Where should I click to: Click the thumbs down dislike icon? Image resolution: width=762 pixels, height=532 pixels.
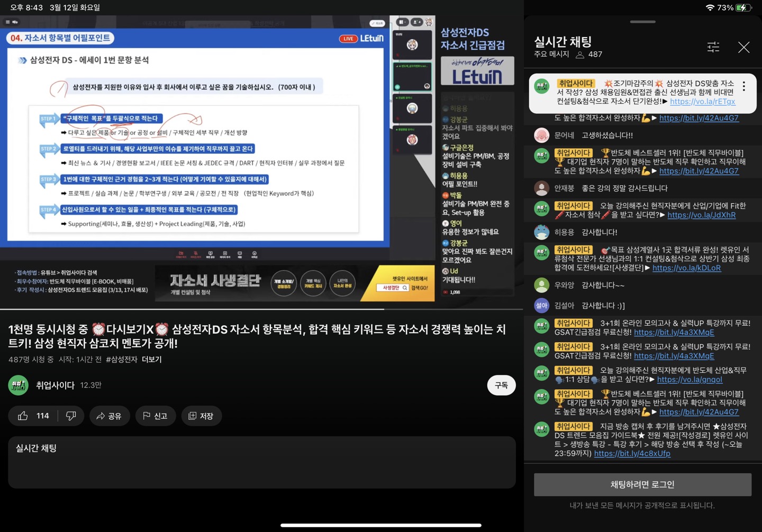tap(71, 416)
